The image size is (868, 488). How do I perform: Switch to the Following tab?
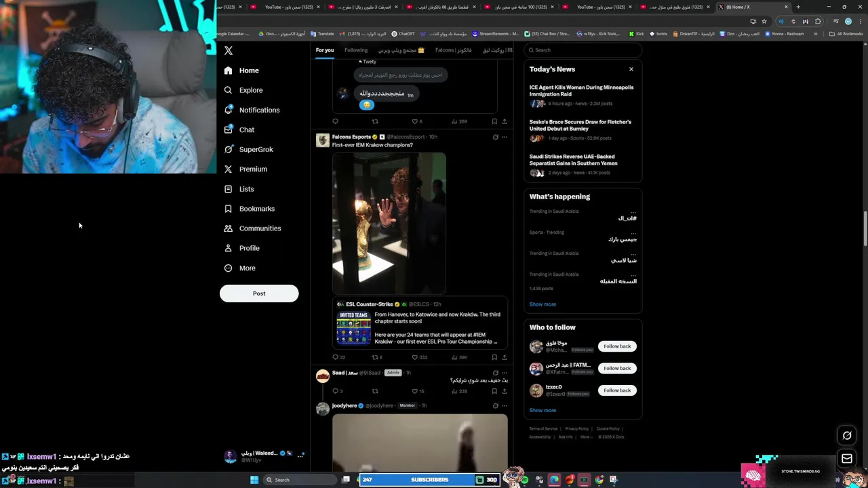coord(356,50)
